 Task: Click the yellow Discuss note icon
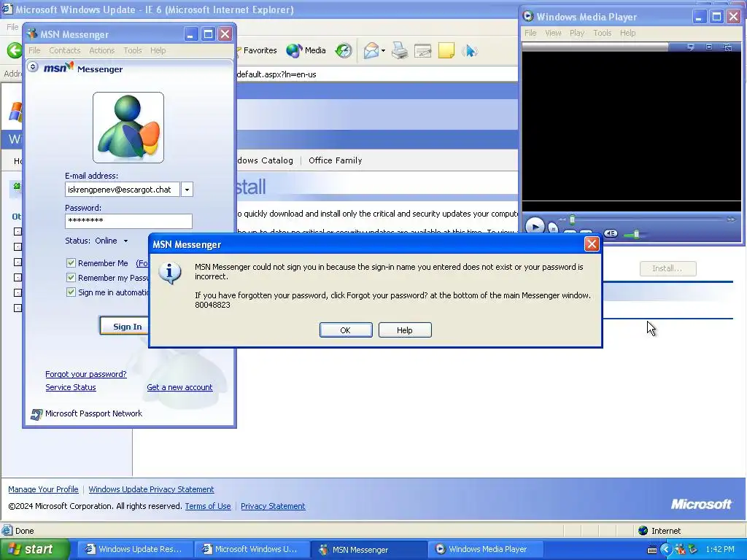point(446,50)
